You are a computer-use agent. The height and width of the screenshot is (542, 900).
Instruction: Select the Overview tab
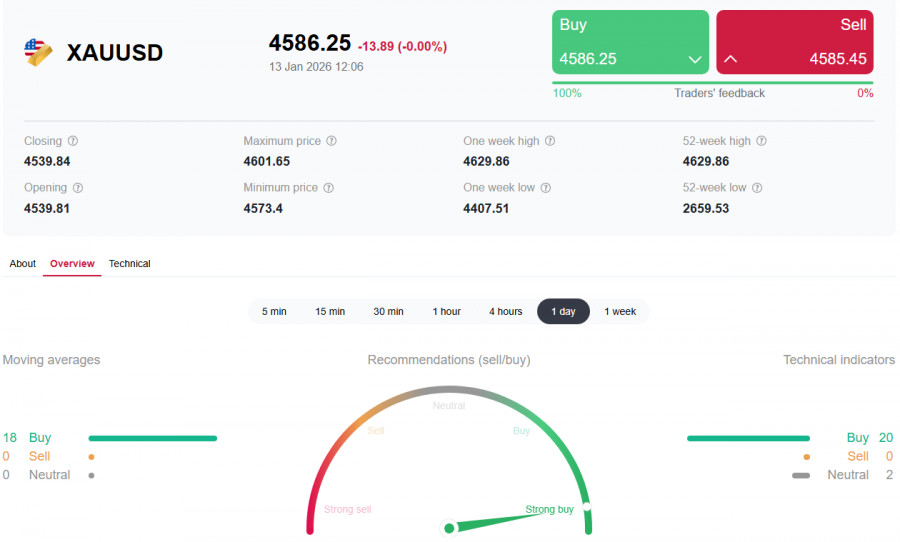(72, 264)
